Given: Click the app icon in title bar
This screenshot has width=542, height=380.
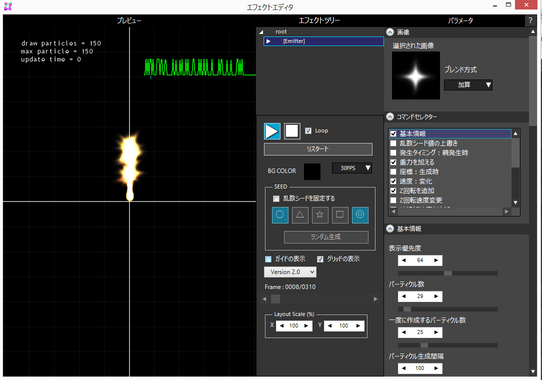Looking at the screenshot, I should tap(8, 6).
